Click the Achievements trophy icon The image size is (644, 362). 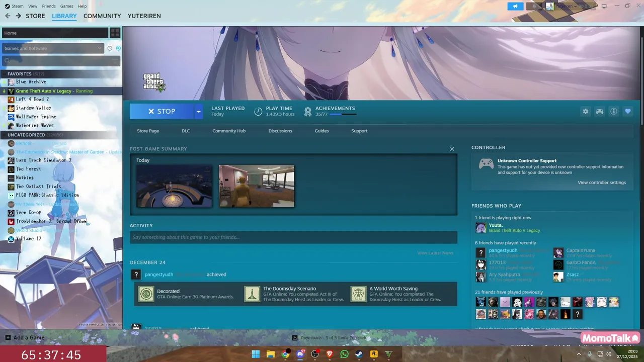tap(308, 112)
